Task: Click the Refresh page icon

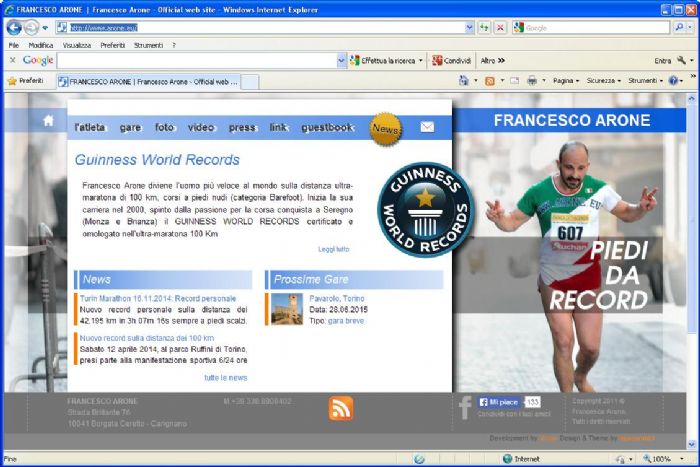Action: 484,28
